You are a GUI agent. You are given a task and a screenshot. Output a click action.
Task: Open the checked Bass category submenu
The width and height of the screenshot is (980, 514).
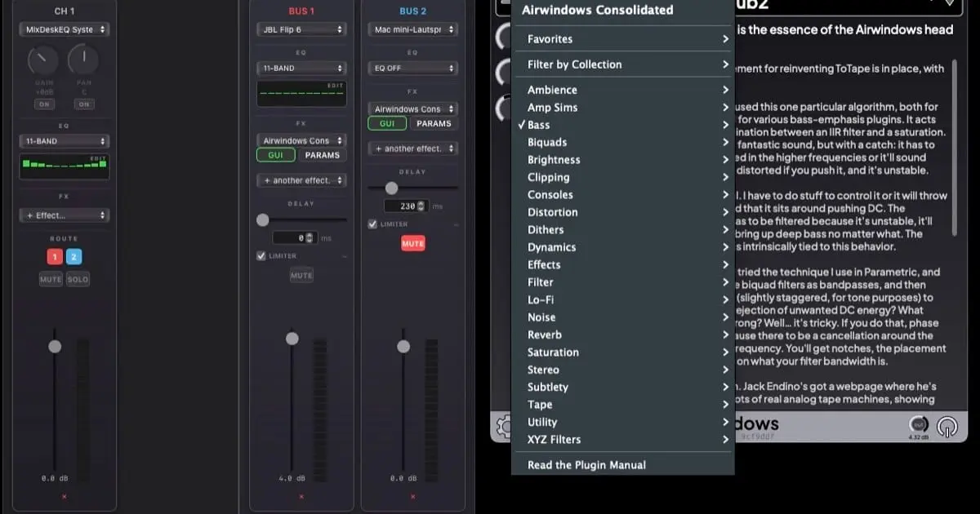pos(623,125)
